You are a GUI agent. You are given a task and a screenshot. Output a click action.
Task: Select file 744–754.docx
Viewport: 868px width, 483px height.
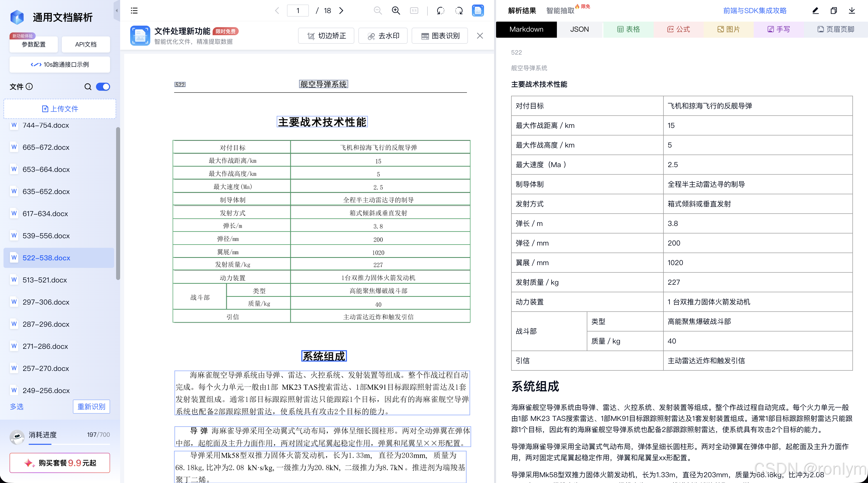(59, 125)
